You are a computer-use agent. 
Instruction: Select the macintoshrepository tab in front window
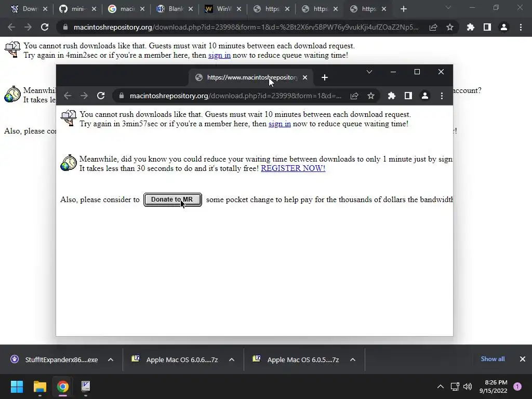coord(251,78)
